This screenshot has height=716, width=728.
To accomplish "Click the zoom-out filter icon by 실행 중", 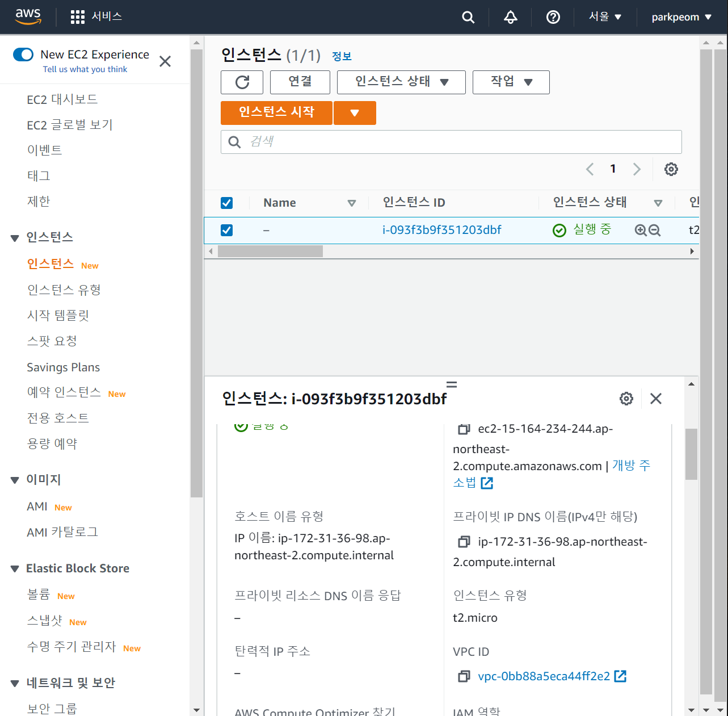I will (655, 230).
